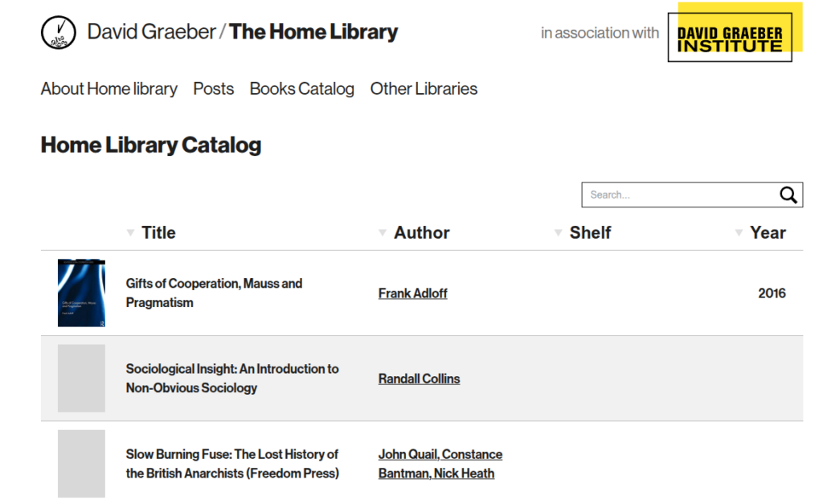Click Slow Burning Fuse placeholder cover thumbnail

[x=81, y=464]
